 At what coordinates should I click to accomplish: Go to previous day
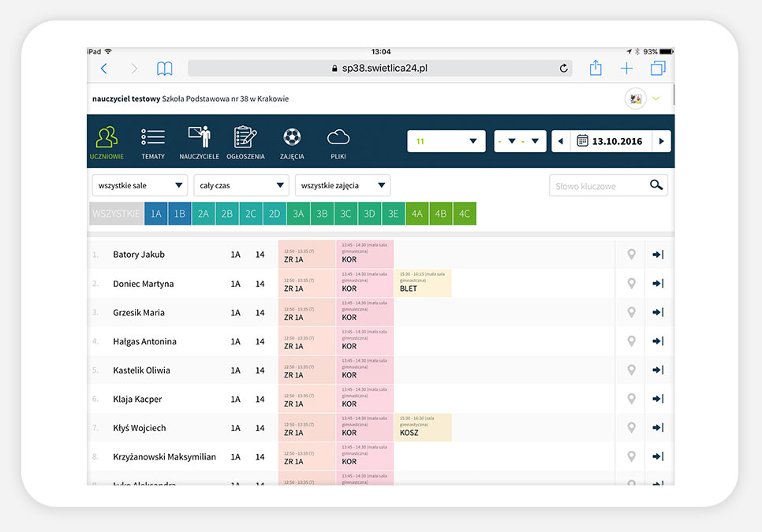coord(561,141)
